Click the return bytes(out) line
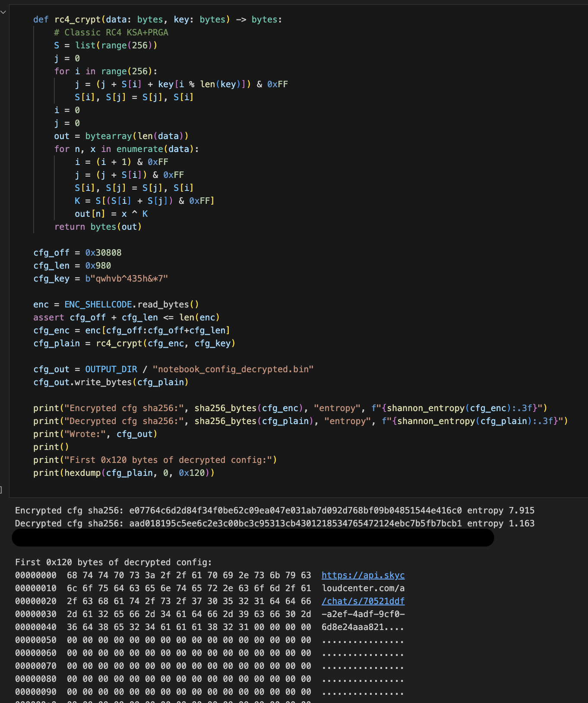The image size is (588, 703). 98,227
